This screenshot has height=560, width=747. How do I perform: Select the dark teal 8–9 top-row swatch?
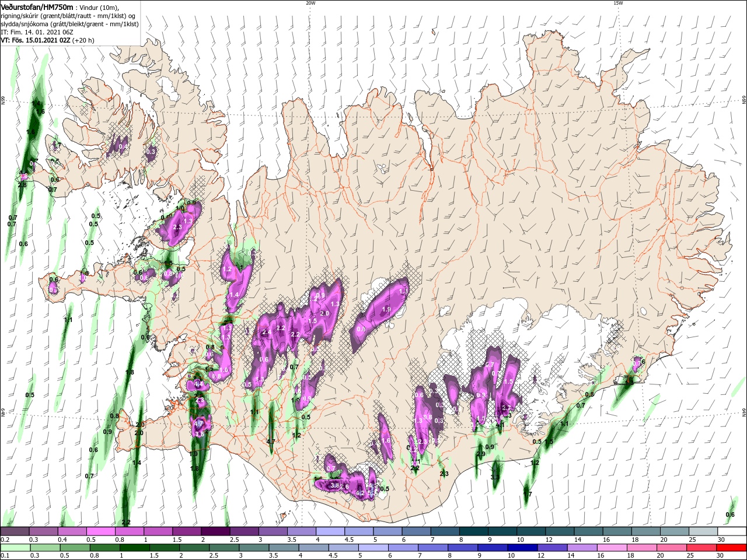click(x=473, y=531)
